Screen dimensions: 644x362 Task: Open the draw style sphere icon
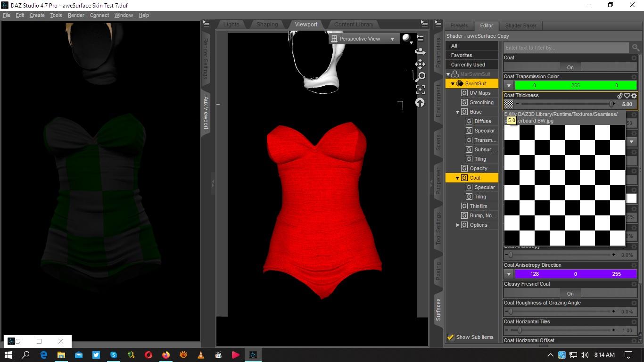(406, 39)
